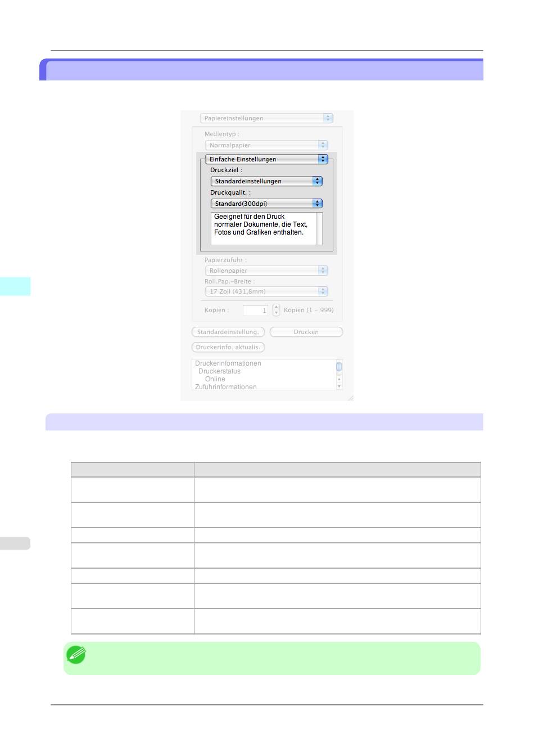Open the Papiereinstellungen panel dropdown

click(x=266, y=118)
